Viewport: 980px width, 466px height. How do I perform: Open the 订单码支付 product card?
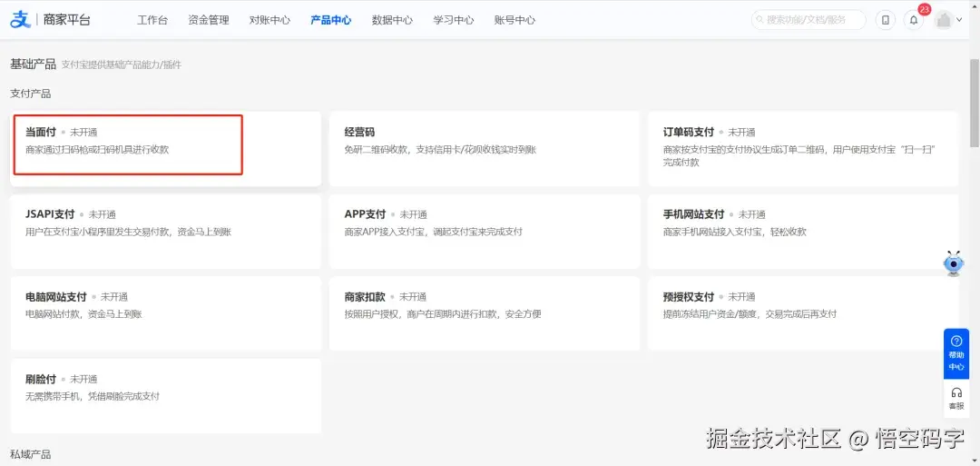coord(803,149)
